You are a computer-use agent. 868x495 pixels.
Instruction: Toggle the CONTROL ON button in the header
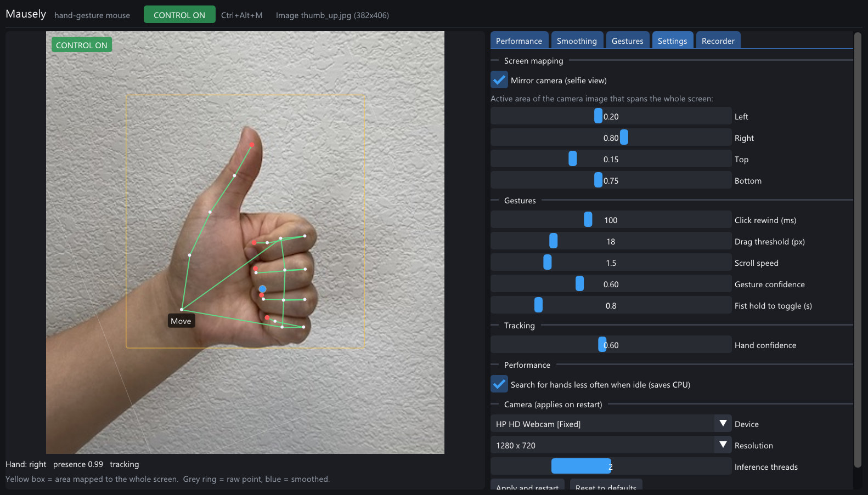(179, 15)
